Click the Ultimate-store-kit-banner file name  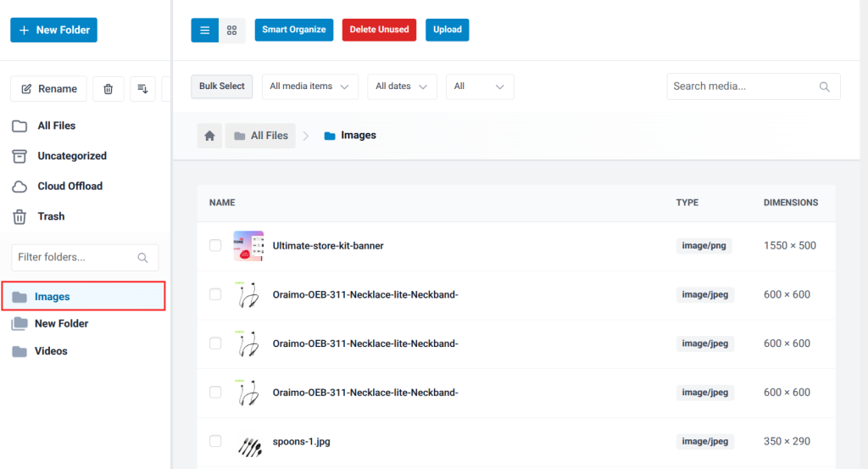(328, 246)
